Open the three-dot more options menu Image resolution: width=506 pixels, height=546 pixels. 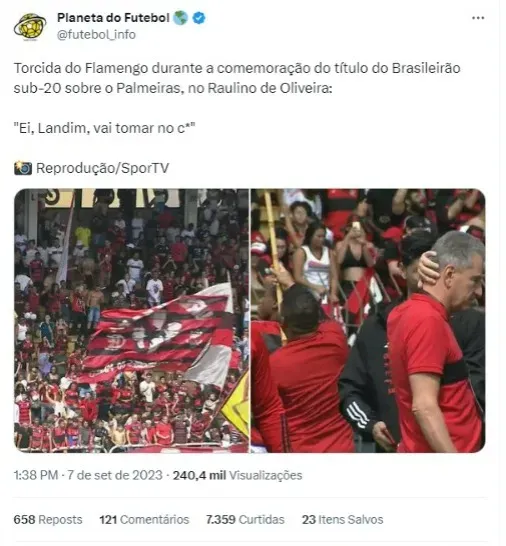pyautogui.click(x=478, y=18)
